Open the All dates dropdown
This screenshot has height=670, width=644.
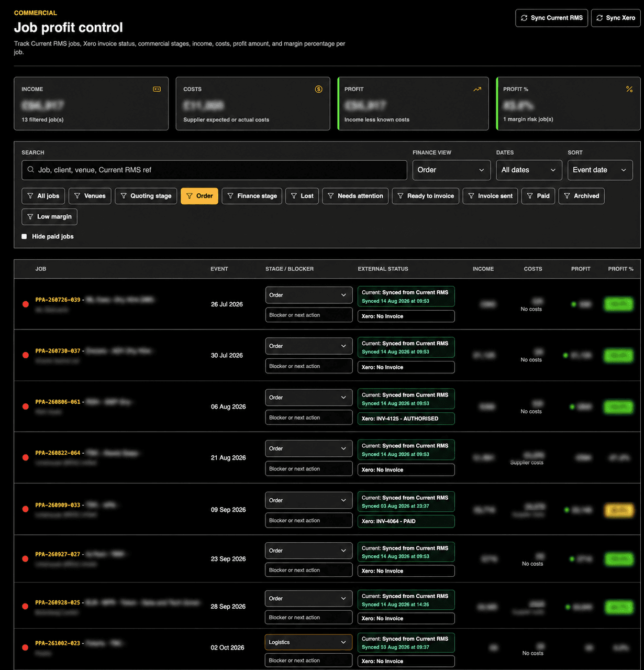(x=529, y=170)
